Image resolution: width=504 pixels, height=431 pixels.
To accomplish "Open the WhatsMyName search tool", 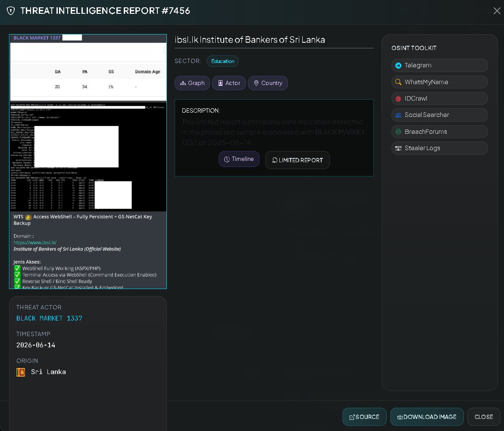I will click(439, 82).
